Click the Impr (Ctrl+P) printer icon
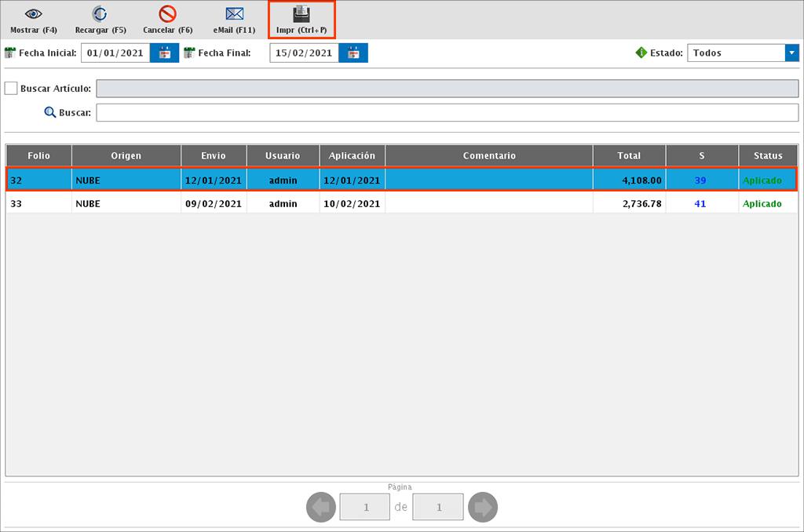 click(301, 14)
